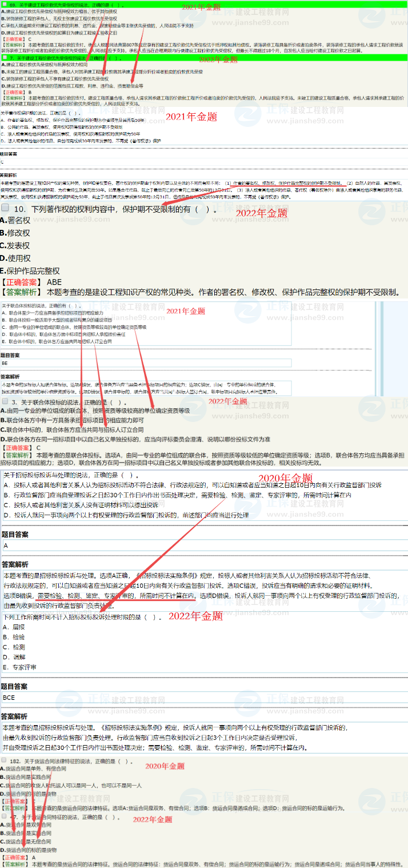The width and height of the screenshot is (408, 868).
Task: Toggle the checkbox beside question 47
Action: (x=5, y=817)
